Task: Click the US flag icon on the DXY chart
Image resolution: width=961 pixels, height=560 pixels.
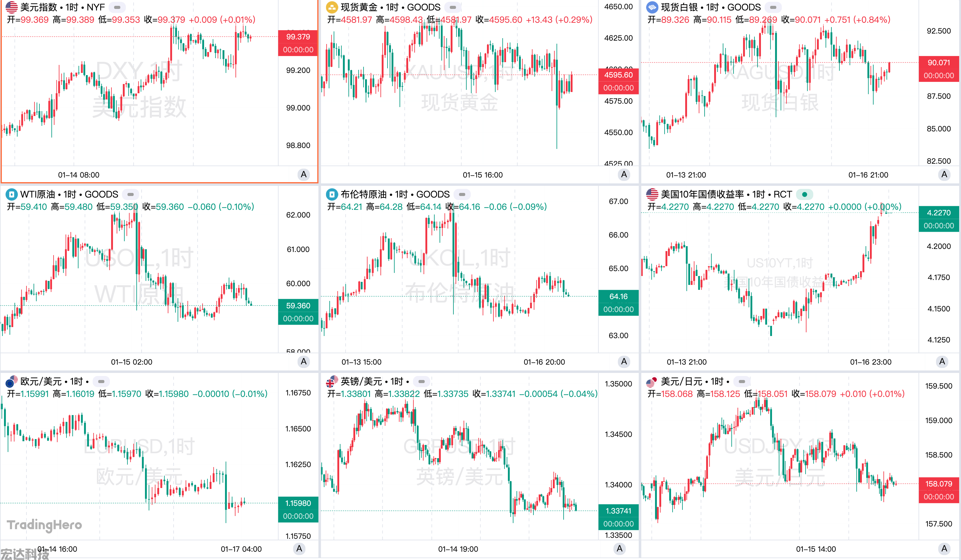Action: pos(11,7)
